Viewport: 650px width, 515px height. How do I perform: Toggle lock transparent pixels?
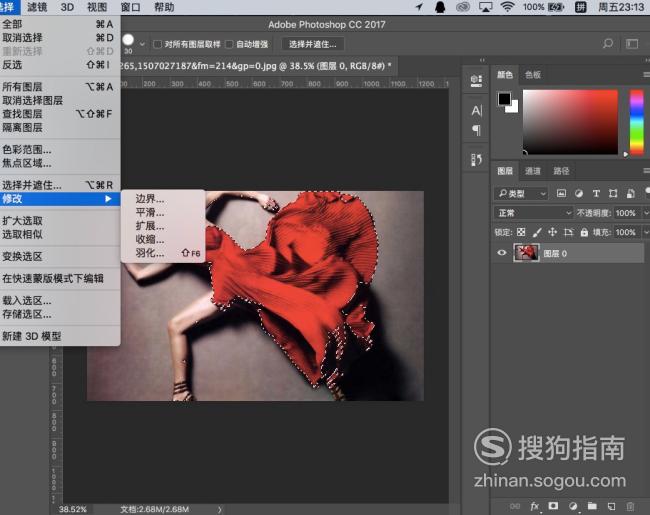[x=521, y=232]
